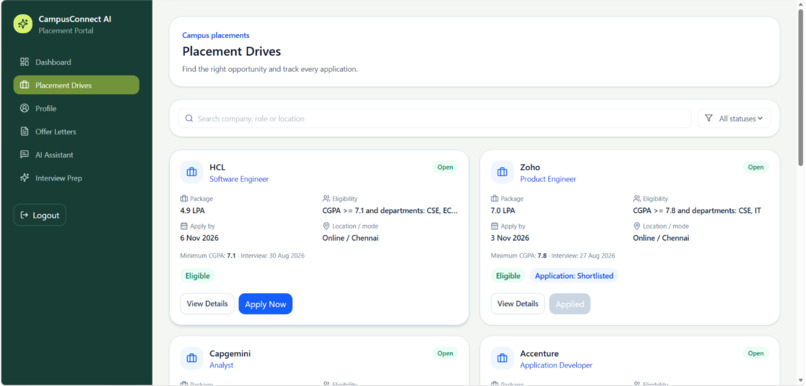This screenshot has height=386, width=806.
Task: Click the Open status badge on Zoho card
Action: coord(756,167)
